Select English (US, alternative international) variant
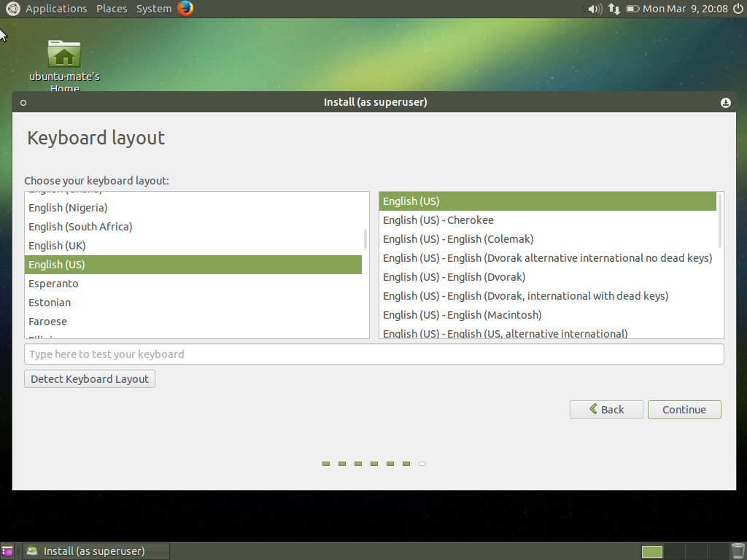747x560 pixels. click(547, 332)
